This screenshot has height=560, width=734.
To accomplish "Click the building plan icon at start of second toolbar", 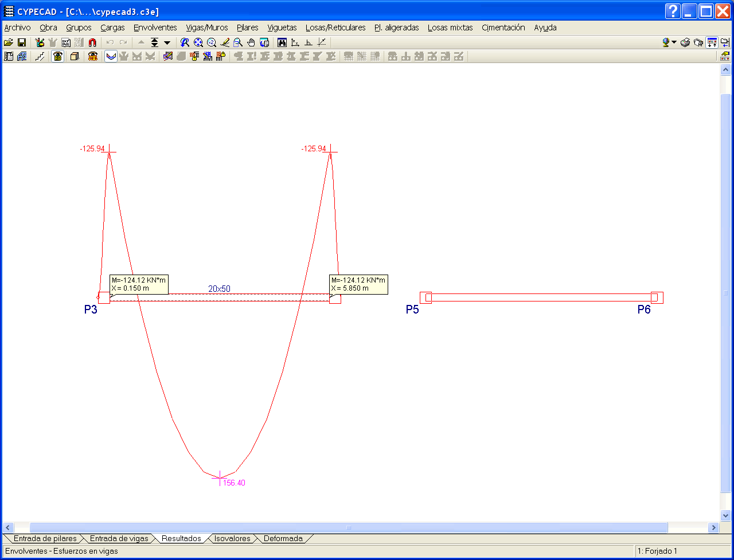I will (9, 56).
